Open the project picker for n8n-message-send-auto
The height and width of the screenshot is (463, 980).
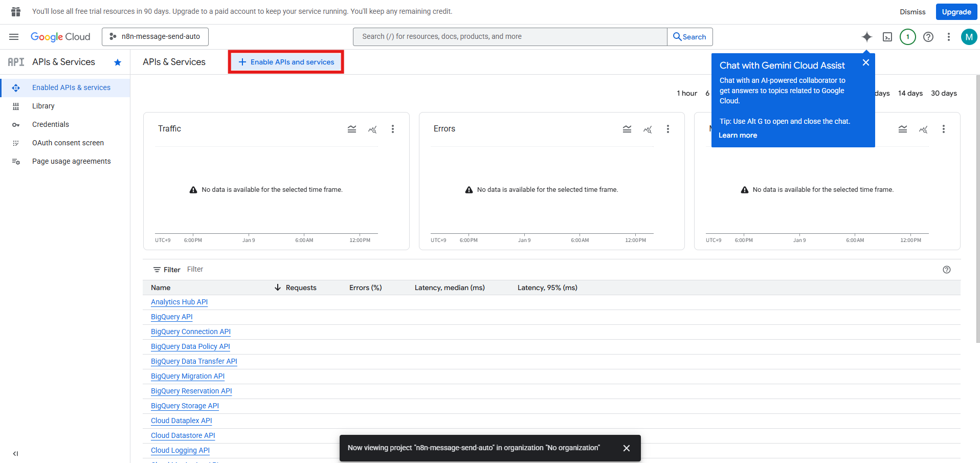(x=155, y=36)
